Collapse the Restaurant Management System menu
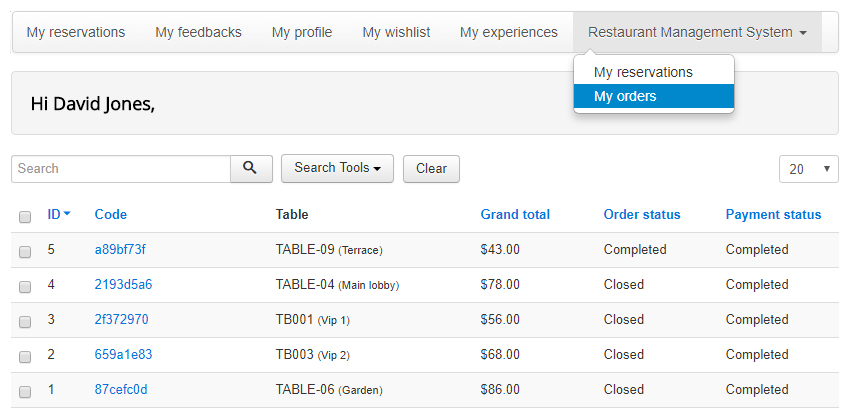850x420 pixels. pyautogui.click(x=697, y=32)
